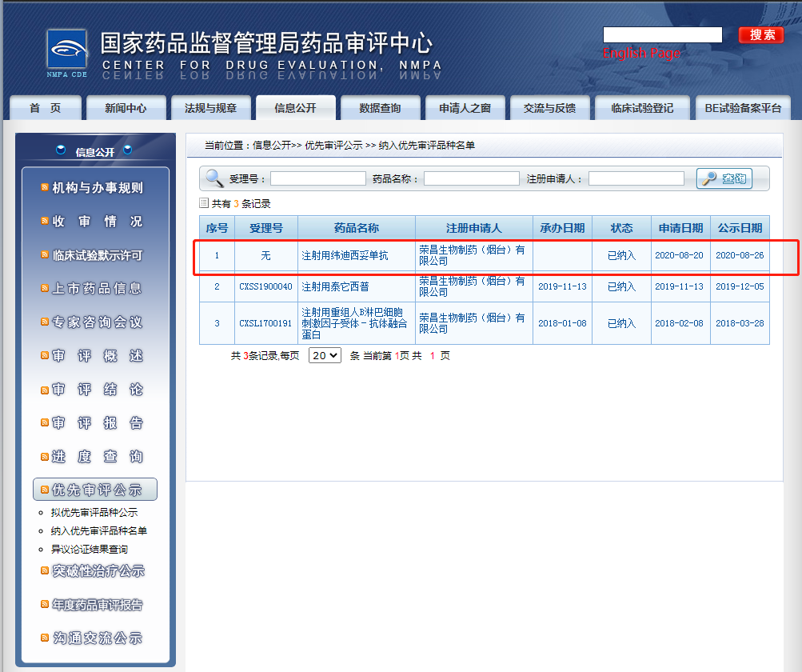This screenshot has width=802, height=672.
Task: Click the RSS icon next to 上市药品信息
Action: tap(45, 289)
